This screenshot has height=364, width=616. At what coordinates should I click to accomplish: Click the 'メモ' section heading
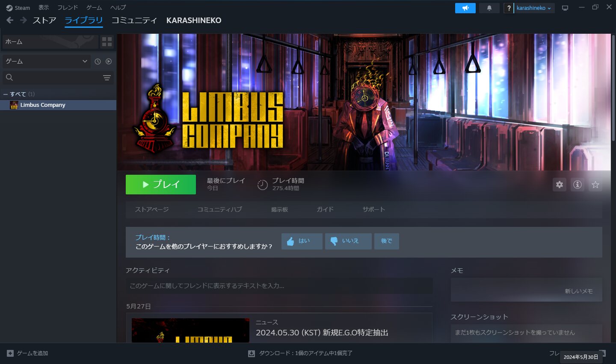[x=457, y=270]
